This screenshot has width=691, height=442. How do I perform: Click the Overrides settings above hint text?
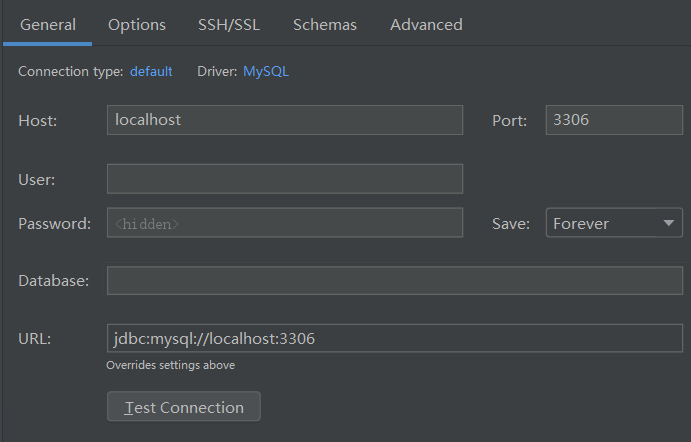[x=170, y=365]
